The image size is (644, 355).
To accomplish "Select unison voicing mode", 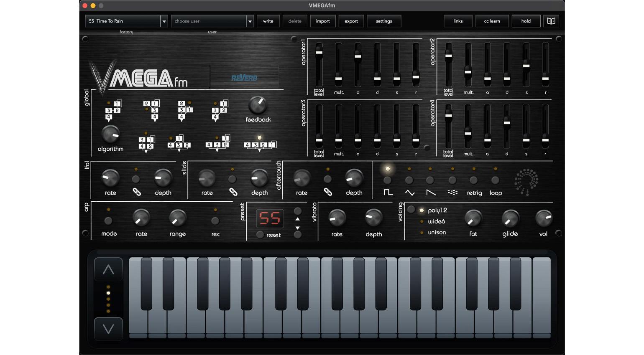I will click(437, 232).
